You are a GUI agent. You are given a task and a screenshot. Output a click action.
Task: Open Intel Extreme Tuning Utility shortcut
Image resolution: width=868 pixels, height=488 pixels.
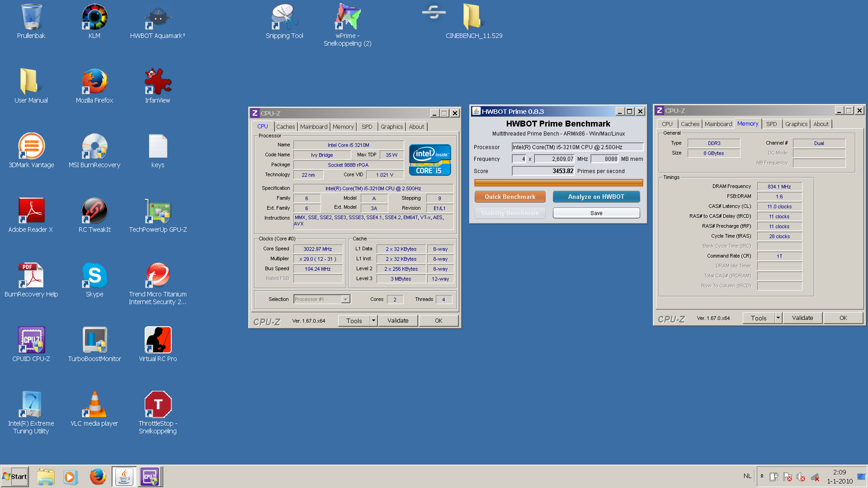pyautogui.click(x=31, y=413)
